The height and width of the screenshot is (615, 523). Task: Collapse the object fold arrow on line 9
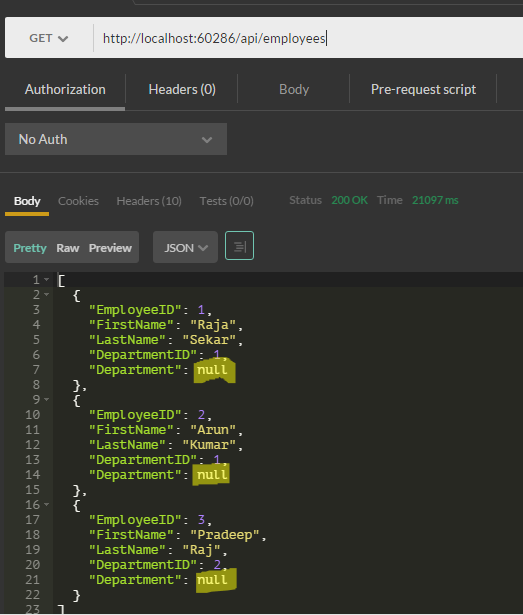47,400
